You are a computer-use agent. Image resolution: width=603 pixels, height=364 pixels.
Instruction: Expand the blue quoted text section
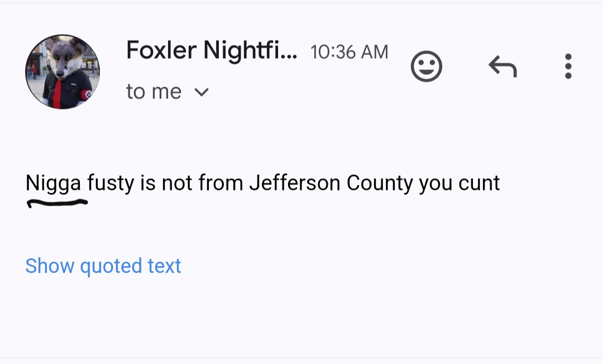click(x=103, y=266)
